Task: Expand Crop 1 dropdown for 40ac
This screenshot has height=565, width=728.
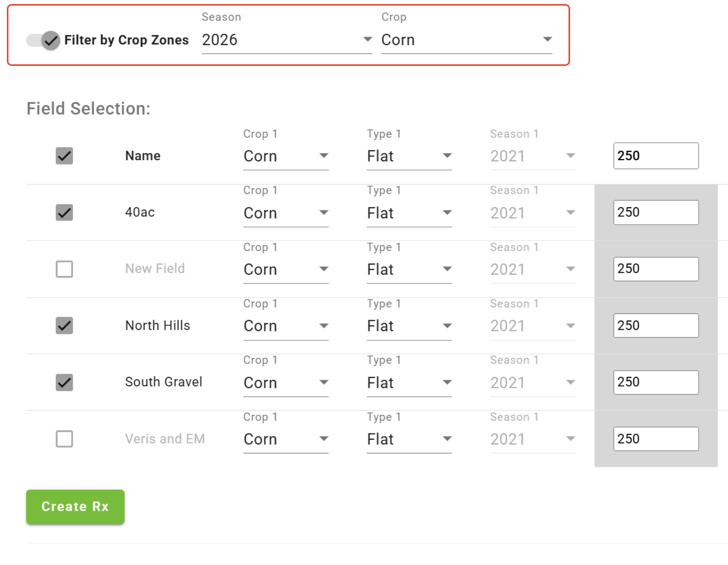Action: pyautogui.click(x=286, y=213)
